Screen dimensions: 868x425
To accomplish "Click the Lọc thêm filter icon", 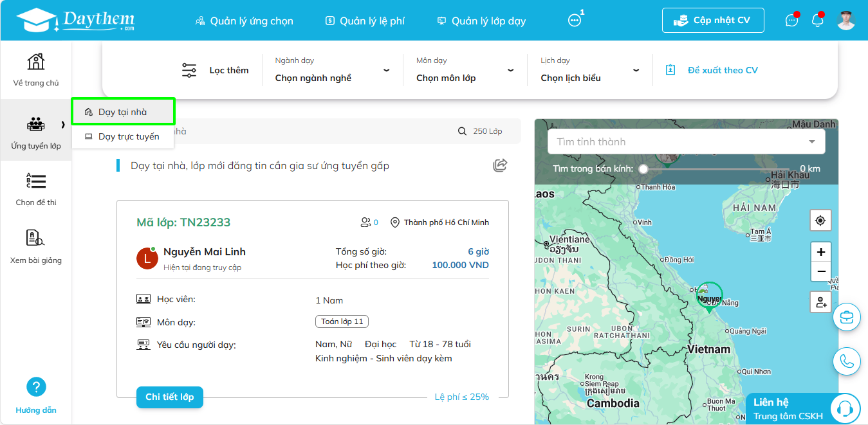I will (189, 70).
